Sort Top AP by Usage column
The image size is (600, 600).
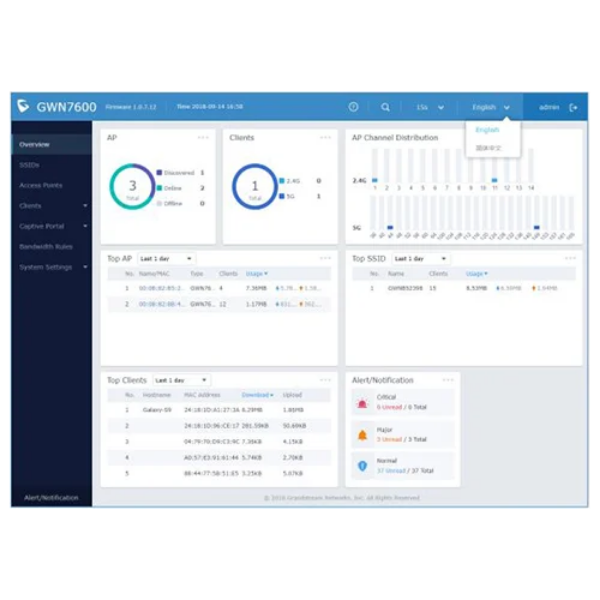tap(256, 274)
